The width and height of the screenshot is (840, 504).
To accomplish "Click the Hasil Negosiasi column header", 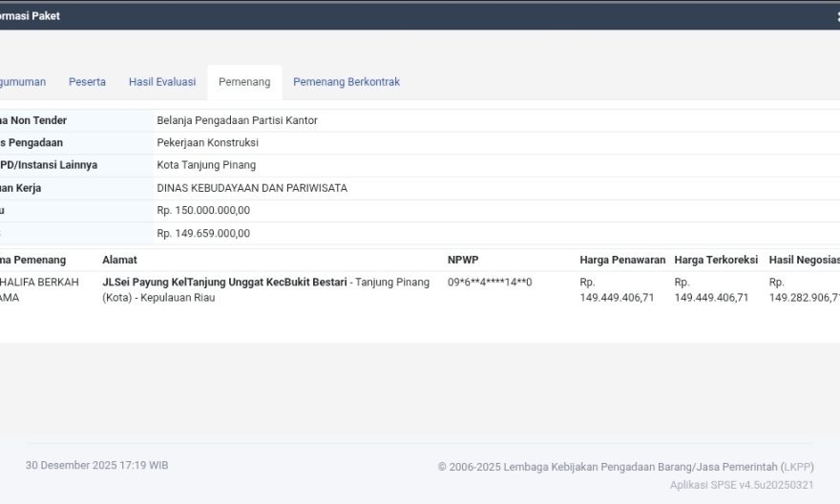I will click(804, 260).
